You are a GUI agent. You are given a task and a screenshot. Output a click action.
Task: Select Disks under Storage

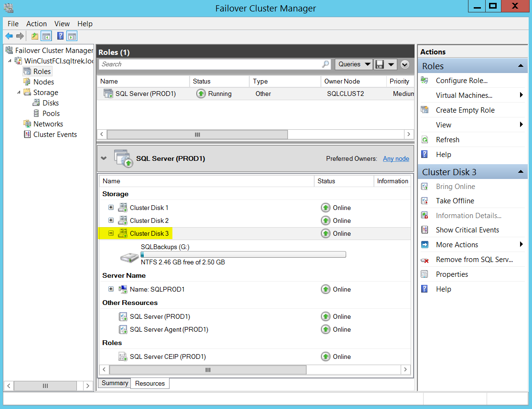pyautogui.click(x=51, y=103)
